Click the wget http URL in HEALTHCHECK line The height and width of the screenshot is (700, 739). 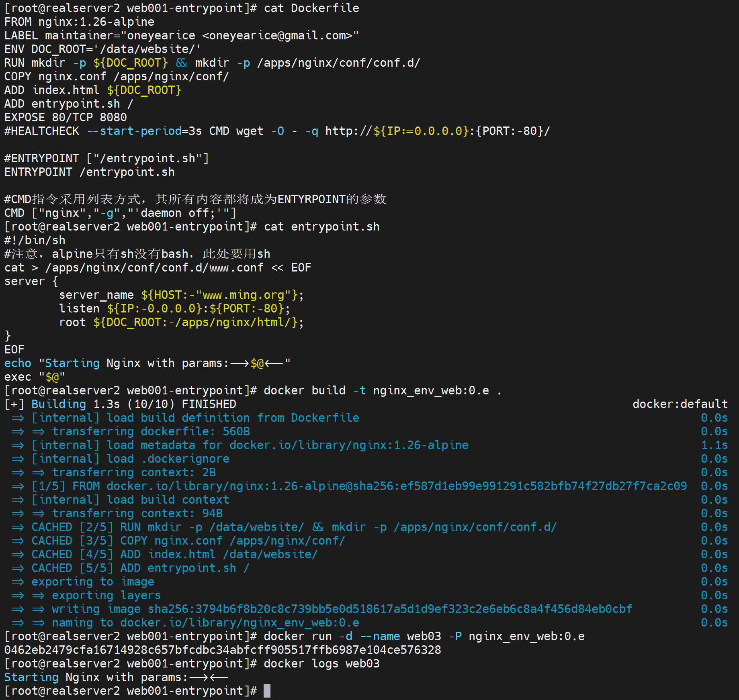(437, 131)
